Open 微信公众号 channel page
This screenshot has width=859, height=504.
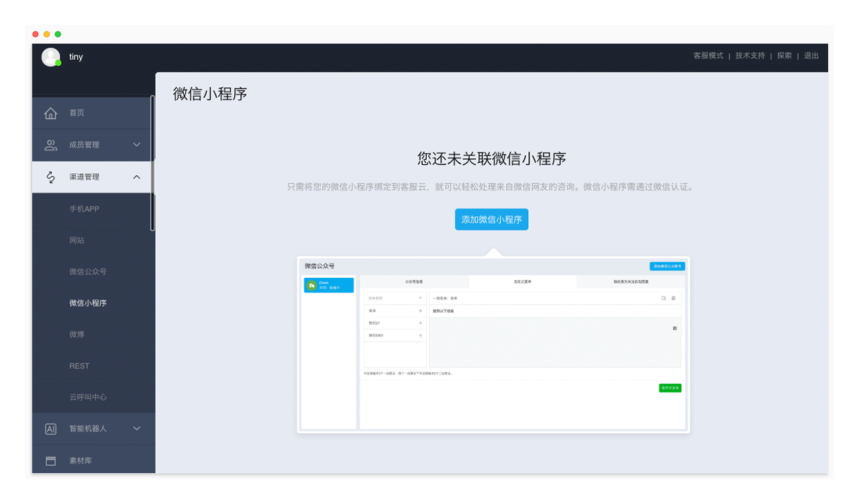pyautogui.click(x=88, y=272)
